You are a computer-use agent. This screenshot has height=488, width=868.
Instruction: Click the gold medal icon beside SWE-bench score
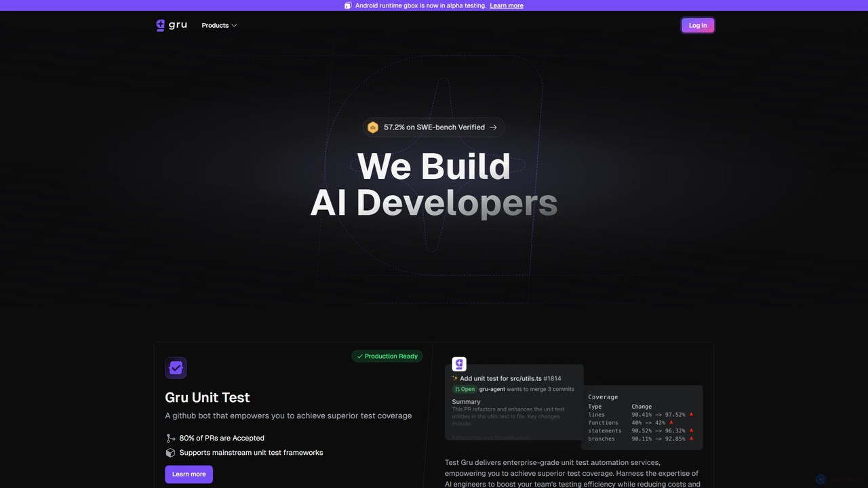(373, 127)
